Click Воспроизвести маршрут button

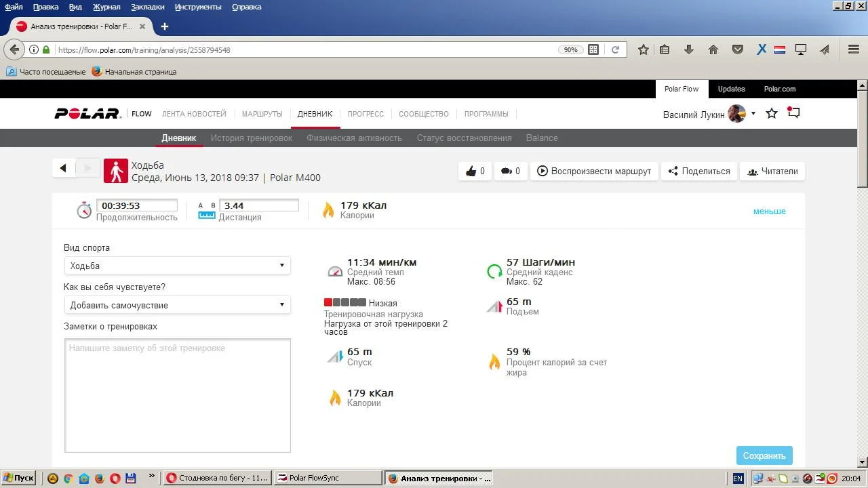[594, 171]
